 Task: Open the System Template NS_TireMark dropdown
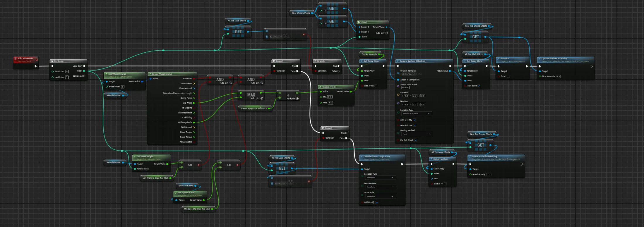(408, 74)
